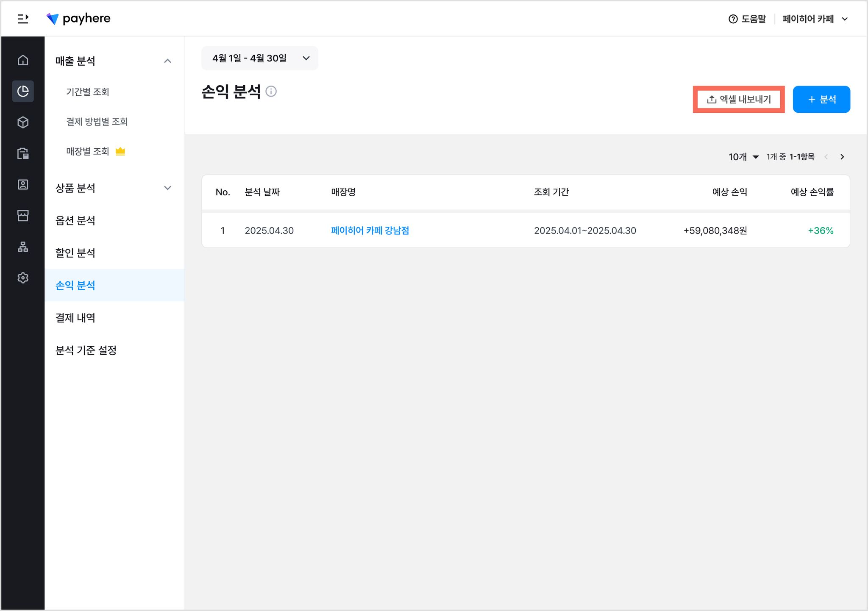Open the 페이히어 카페 account dropdown
The width and height of the screenshot is (868, 611).
point(815,19)
